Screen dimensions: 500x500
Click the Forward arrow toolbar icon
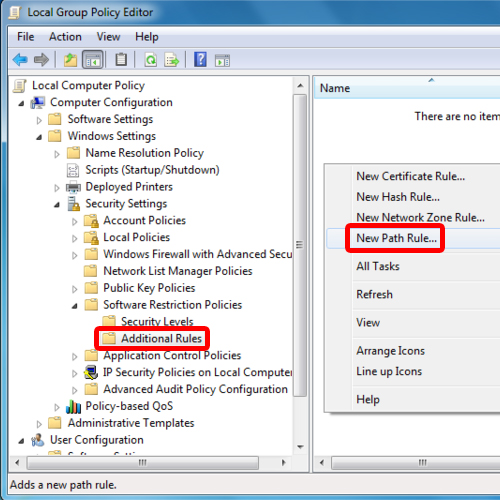pos(41,60)
